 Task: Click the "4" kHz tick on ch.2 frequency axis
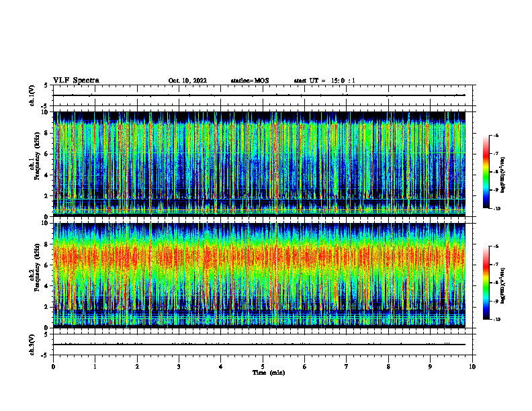(x=47, y=286)
